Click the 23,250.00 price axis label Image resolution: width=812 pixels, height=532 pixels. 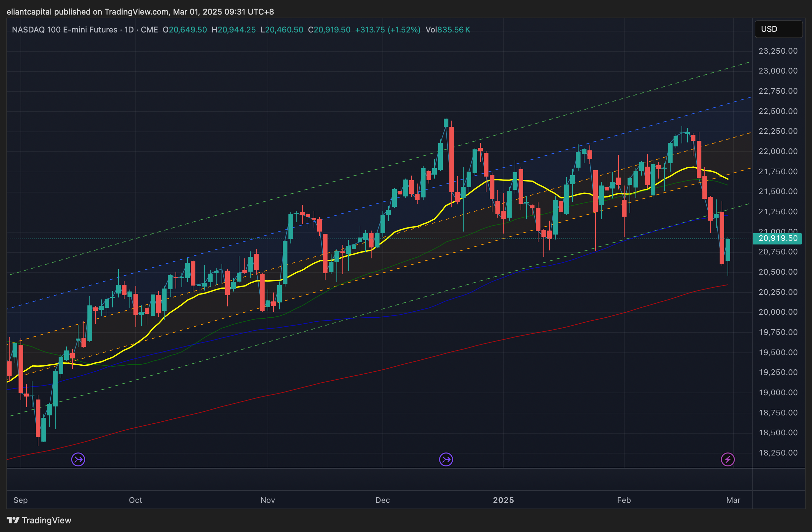coord(778,51)
